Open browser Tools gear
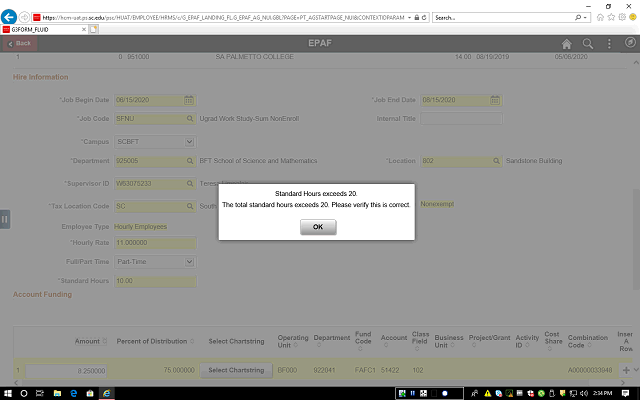This screenshot has width=640, height=400. click(x=622, y=17)
